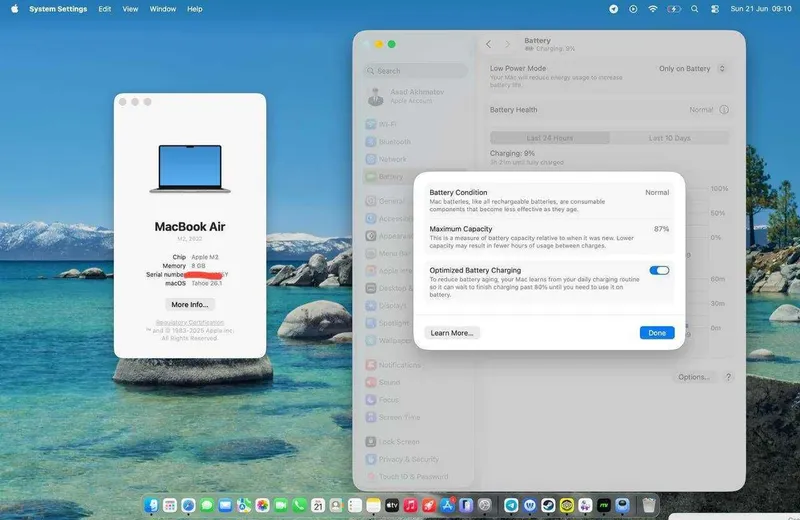Open the Trash in the Dock
The image size is (800, 520).
[x=648, y=505]
